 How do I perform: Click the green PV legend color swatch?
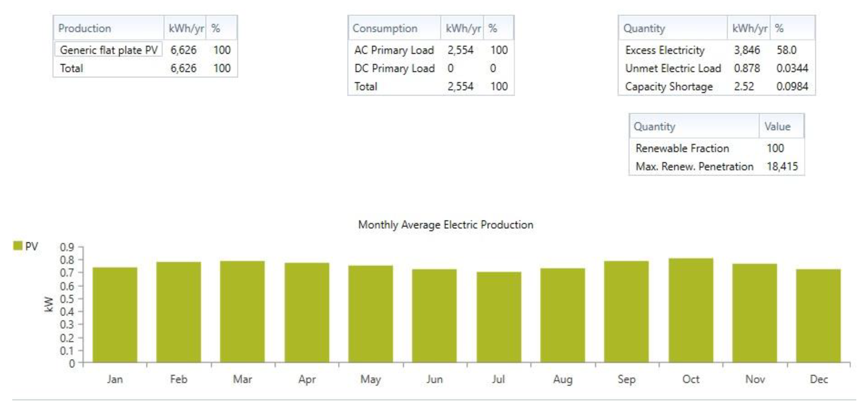(x=17, y=246)
